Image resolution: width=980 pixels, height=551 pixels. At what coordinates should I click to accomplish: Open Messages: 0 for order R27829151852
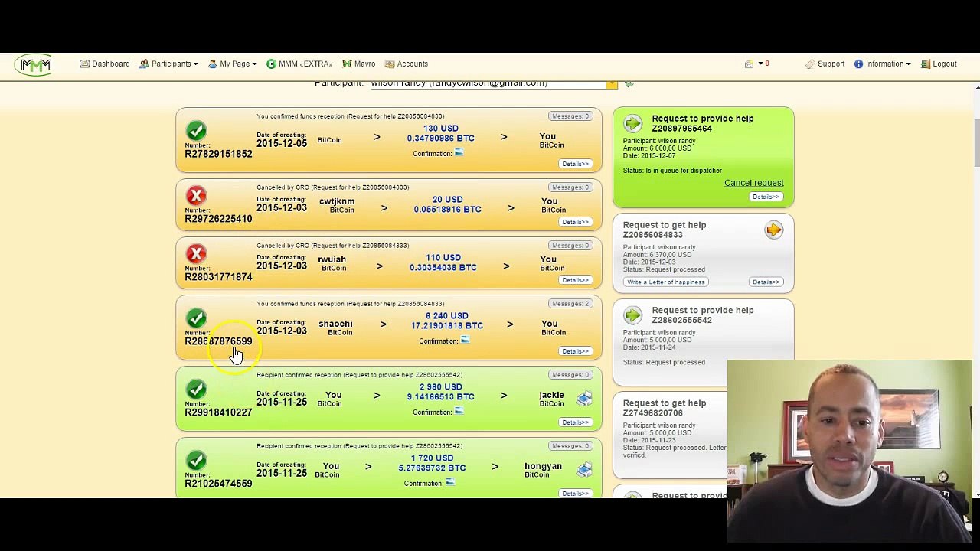(x=570, y=116)
